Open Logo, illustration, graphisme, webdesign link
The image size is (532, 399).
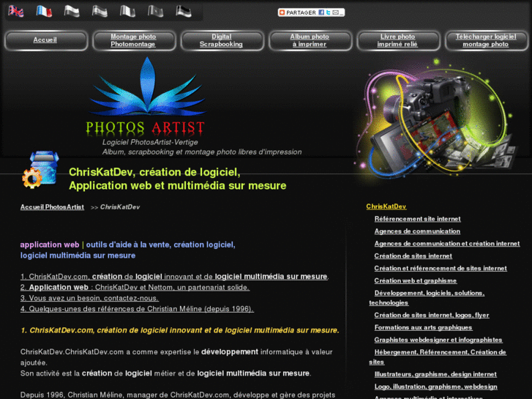coord(435,387)
